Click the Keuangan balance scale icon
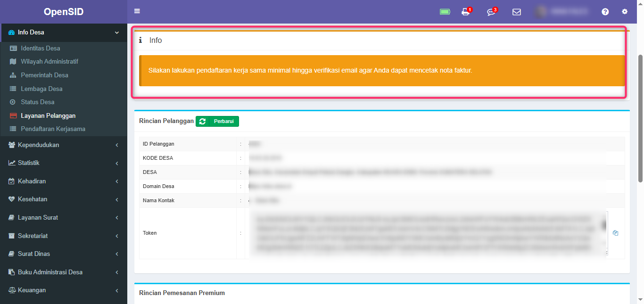 [x=12, y=290]
